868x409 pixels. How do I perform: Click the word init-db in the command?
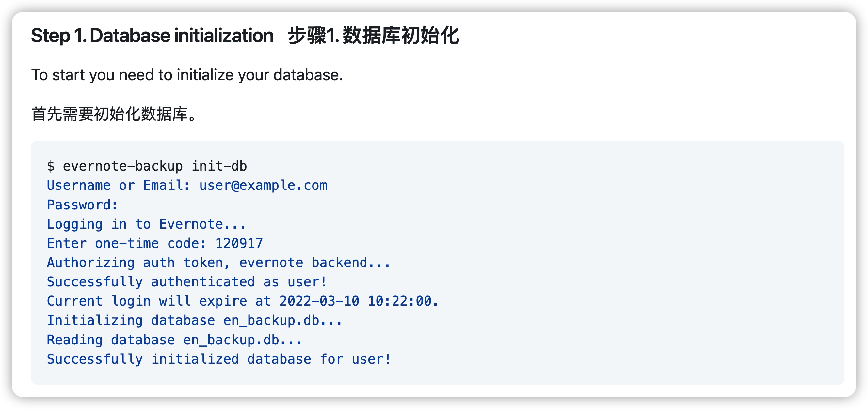click(219, 166)
